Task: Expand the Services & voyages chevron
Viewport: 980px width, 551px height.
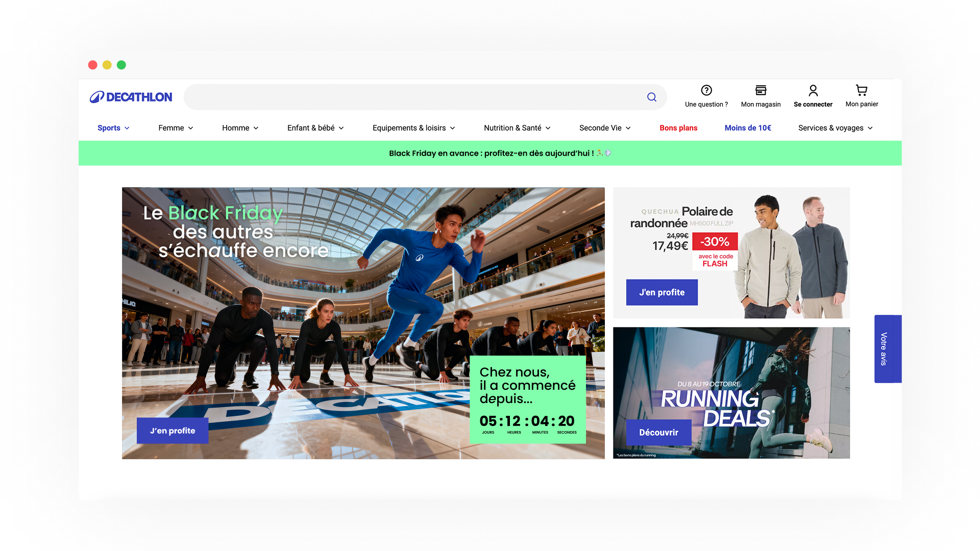Action: [x=870, y=128]
